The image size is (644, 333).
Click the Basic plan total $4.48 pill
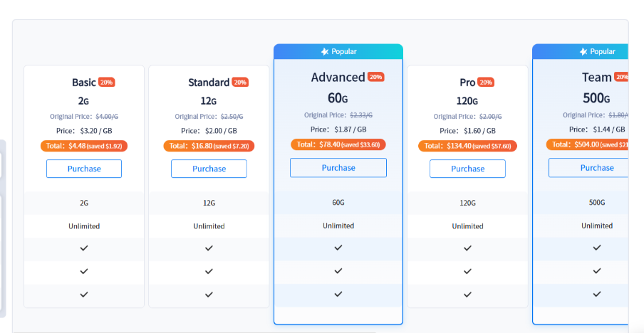click(x=84, y=146)
